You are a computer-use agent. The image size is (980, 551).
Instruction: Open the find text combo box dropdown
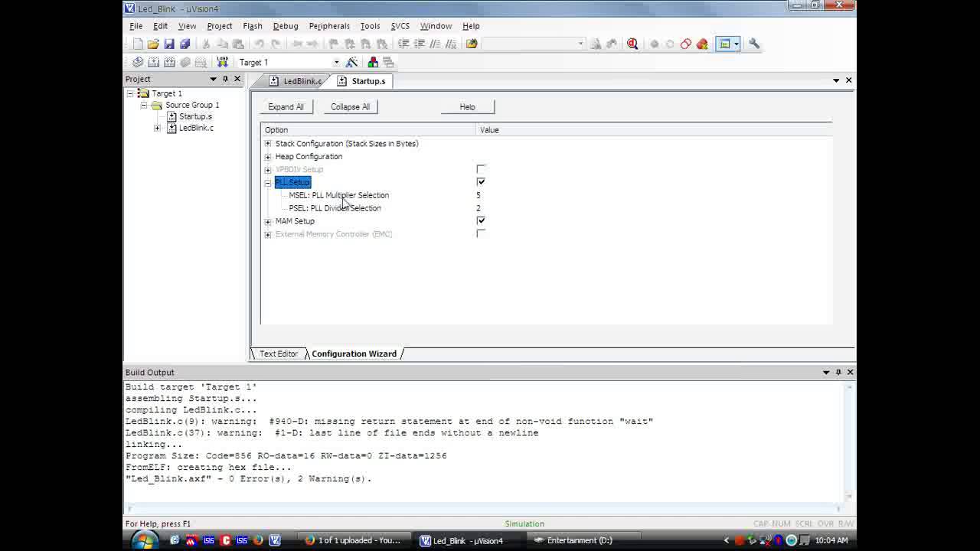coord(580,44)
